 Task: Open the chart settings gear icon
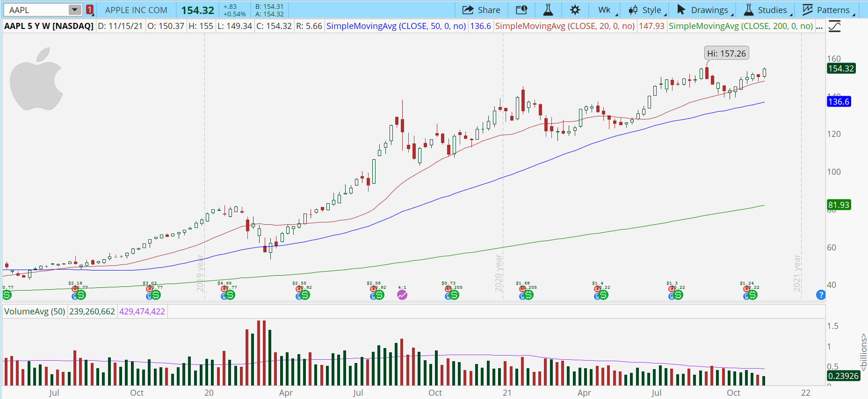(x=575, y=10)
